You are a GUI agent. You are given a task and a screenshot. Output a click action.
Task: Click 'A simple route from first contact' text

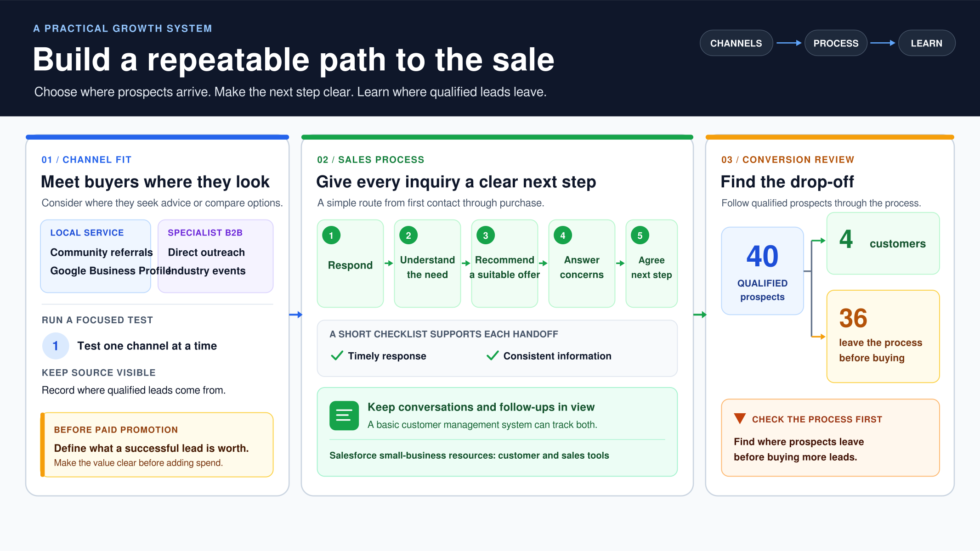[431, 203]
